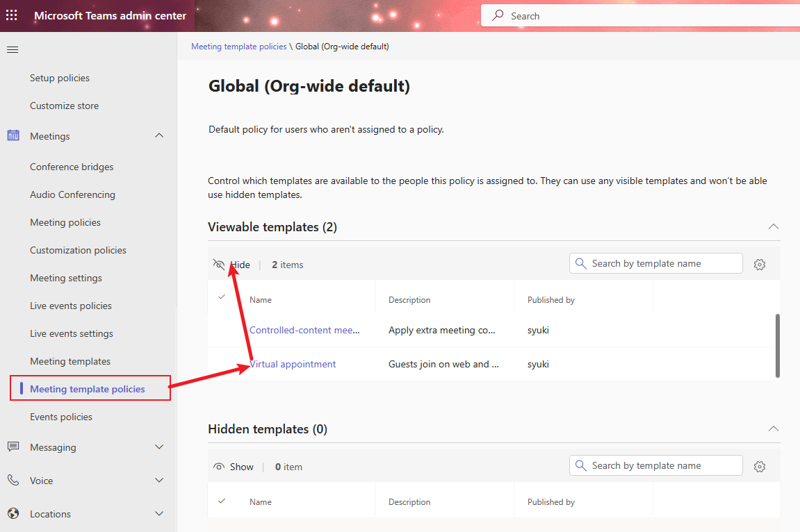Toggle select-all check in Hidden templates header

(x=222, y=501)
